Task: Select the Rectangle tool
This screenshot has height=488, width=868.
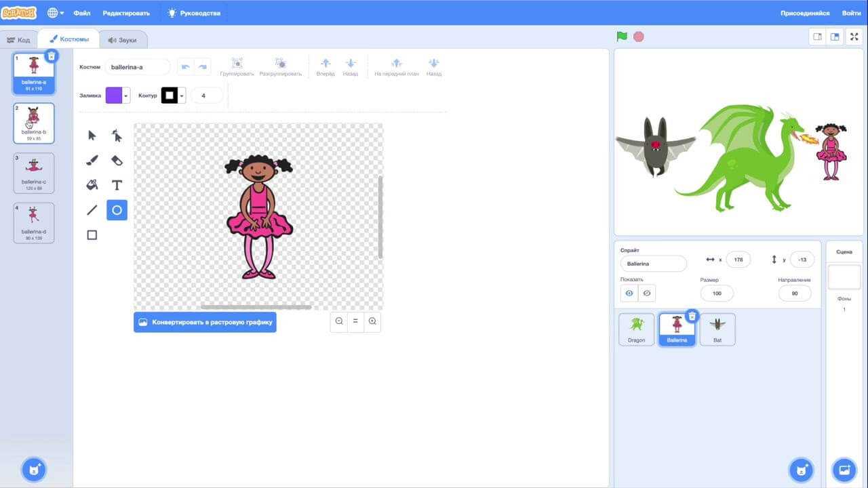Action: tap(92, 235)
